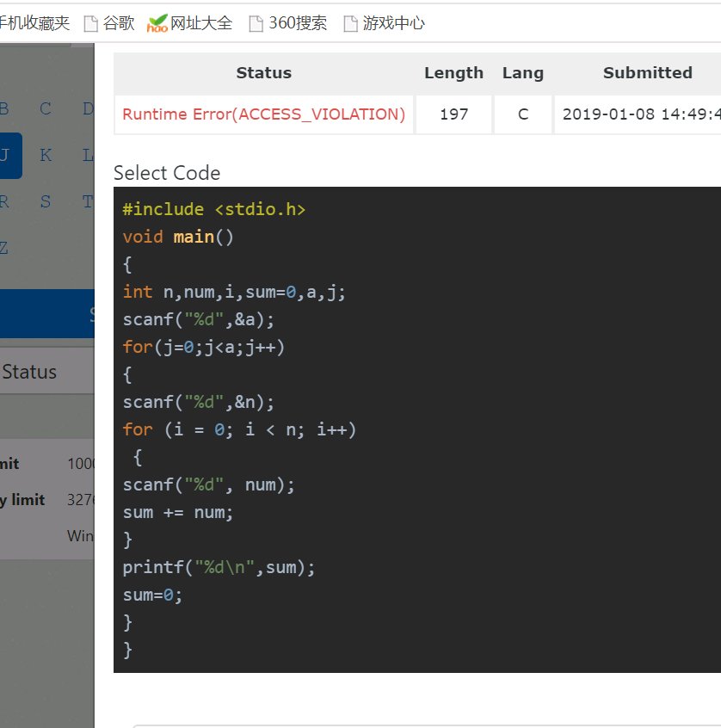
Task: Click the C language cell
Action: click(x=523, y=114)
